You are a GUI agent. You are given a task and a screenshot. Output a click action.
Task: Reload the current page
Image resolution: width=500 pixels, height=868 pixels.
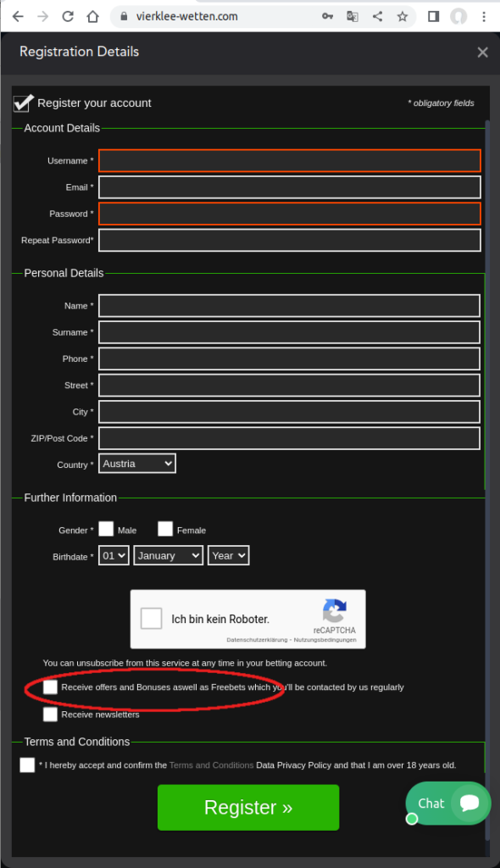coord(68,17)
